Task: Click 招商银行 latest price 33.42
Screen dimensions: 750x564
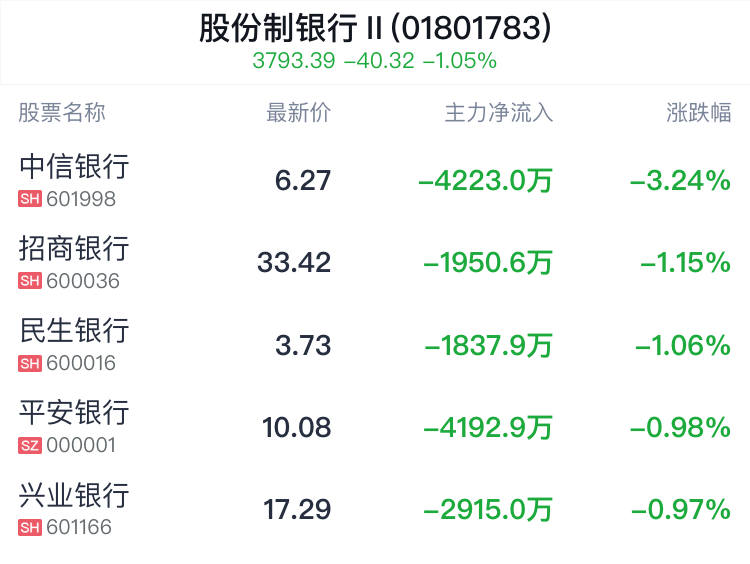Action: (x=294, y=263)
